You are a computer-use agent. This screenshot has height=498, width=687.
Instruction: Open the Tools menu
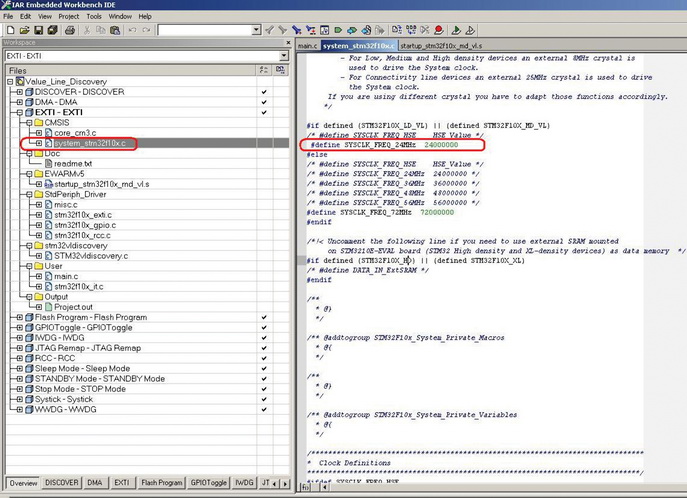click(x=94, y=16)
